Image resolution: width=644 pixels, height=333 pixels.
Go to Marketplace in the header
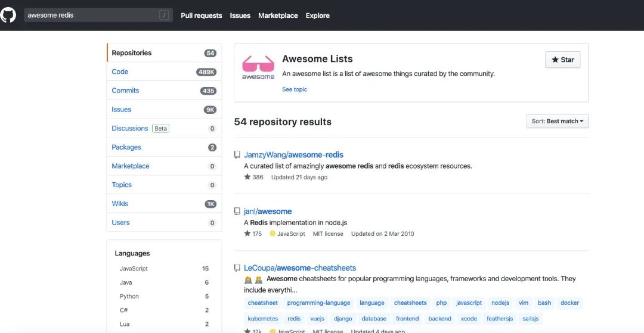click(278, 15)
